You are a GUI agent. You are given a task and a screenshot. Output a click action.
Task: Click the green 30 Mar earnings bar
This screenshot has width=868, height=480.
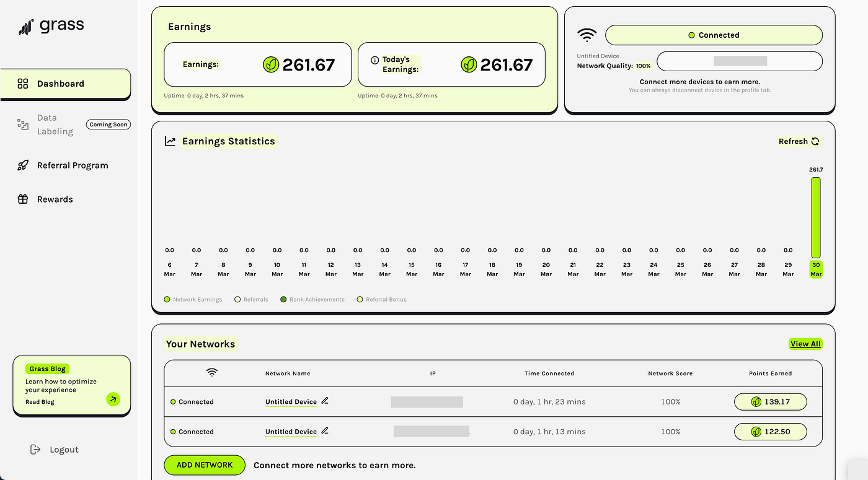[x=816, y=218]
